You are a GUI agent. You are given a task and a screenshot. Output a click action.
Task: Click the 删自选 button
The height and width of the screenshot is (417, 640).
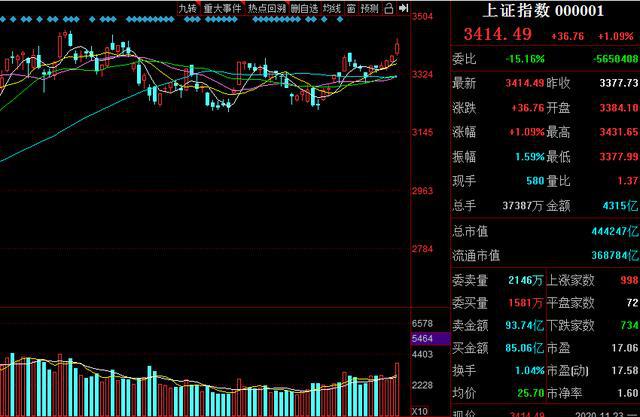tap(304, 8)
